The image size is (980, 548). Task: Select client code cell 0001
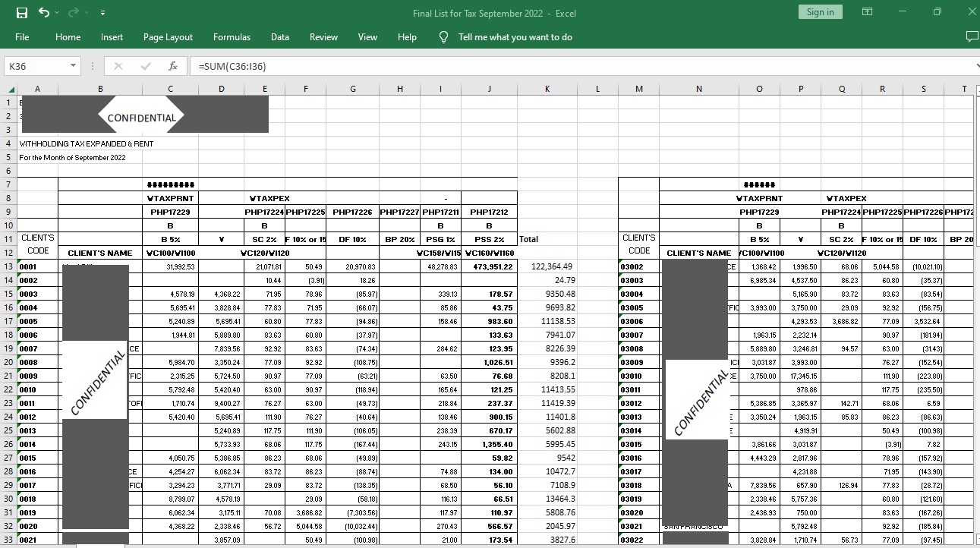37,267
